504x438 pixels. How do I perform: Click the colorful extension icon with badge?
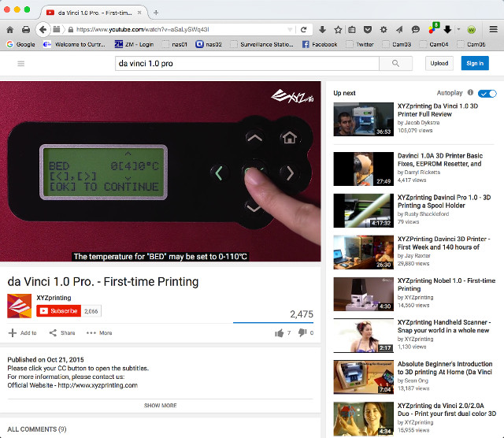pyautogui.click(x=432, y=29)
